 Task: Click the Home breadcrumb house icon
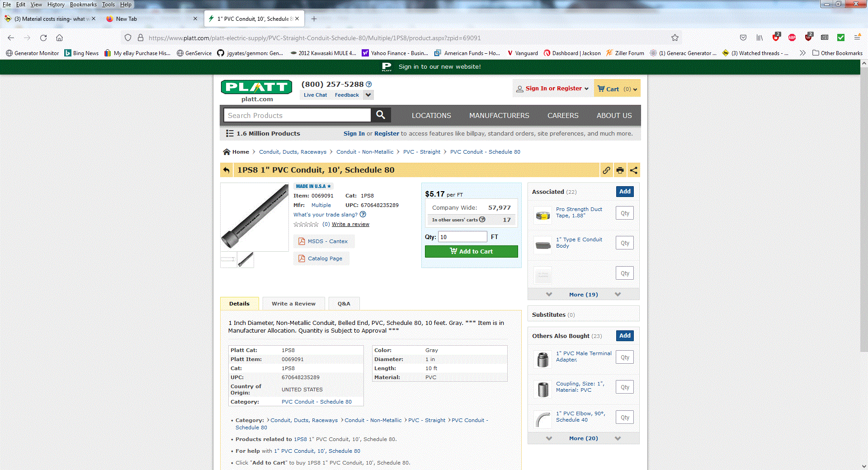pos(226,152)
